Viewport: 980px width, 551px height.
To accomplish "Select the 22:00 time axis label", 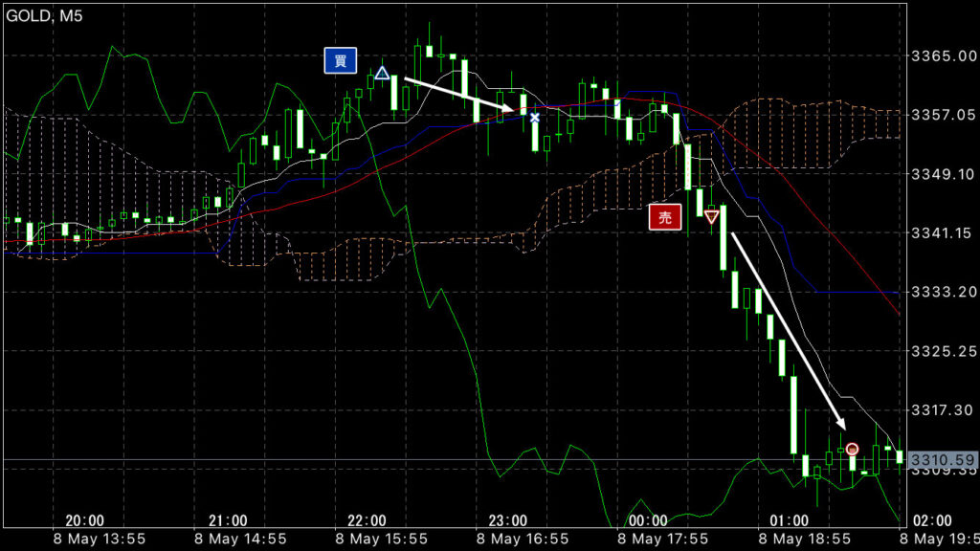I will [x=367, y=520].
